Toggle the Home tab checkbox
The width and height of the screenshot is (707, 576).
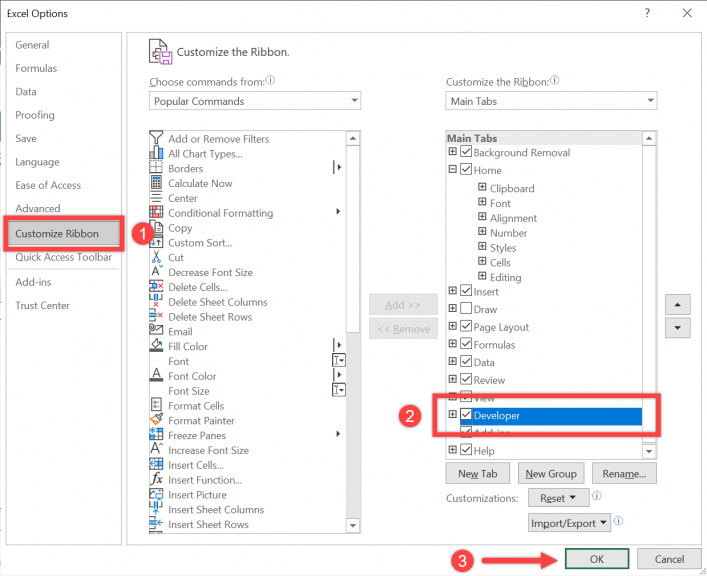click(466, 169)
